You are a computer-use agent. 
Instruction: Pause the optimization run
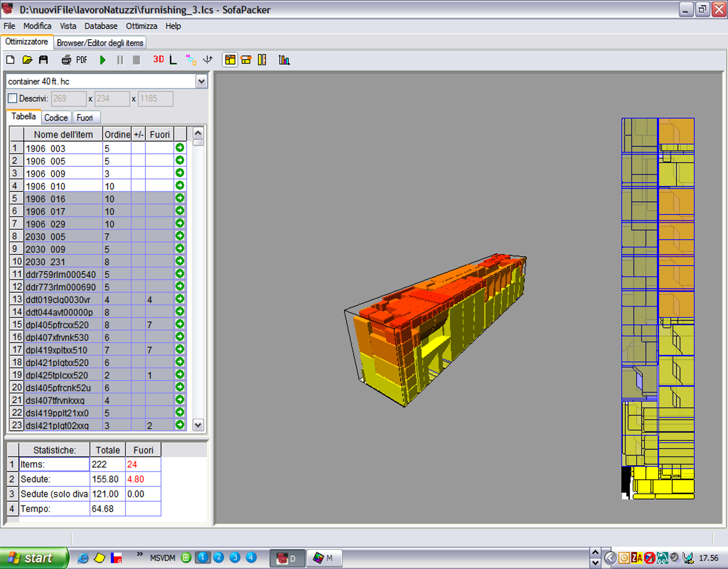coord(120,60)
